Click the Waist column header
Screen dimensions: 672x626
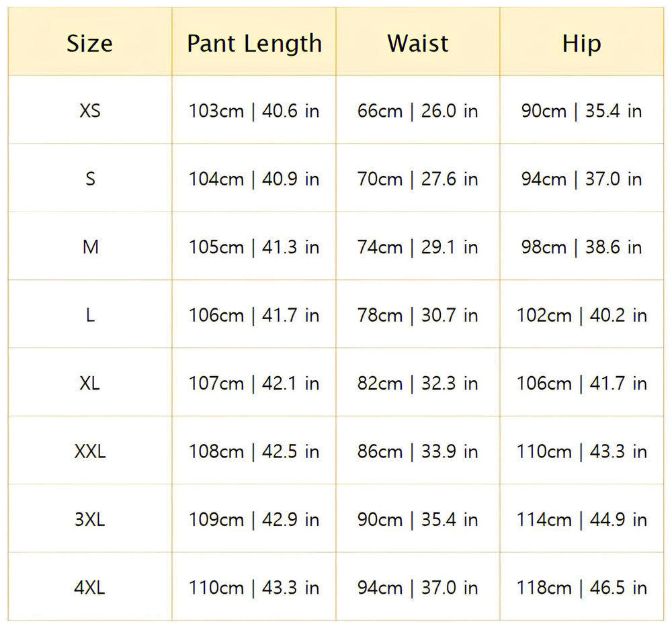417,44
